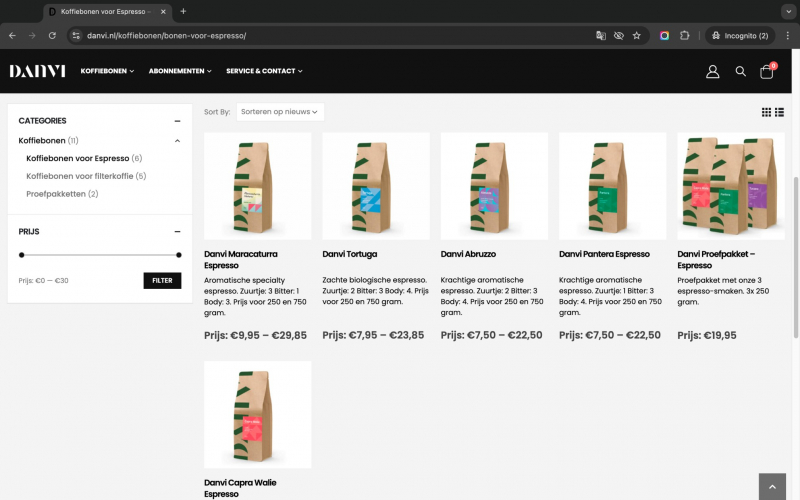Click the Abruzzo purple-label bag image
Viewport: 800px width, 500px height.
click(x=494, y=186)
